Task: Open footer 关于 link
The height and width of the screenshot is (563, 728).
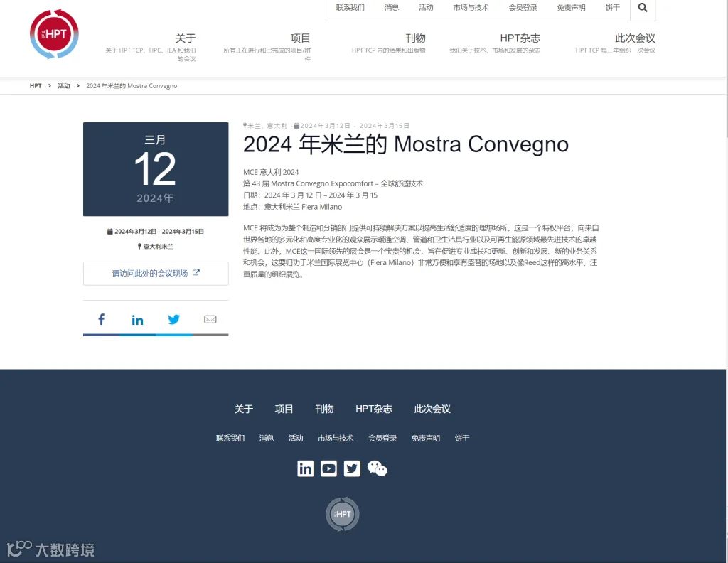Action: click(x=244, y=409)
